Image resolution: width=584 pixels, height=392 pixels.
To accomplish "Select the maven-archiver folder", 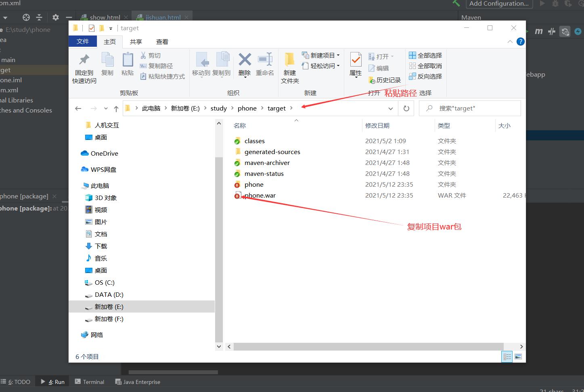I will tap(267, 163).
